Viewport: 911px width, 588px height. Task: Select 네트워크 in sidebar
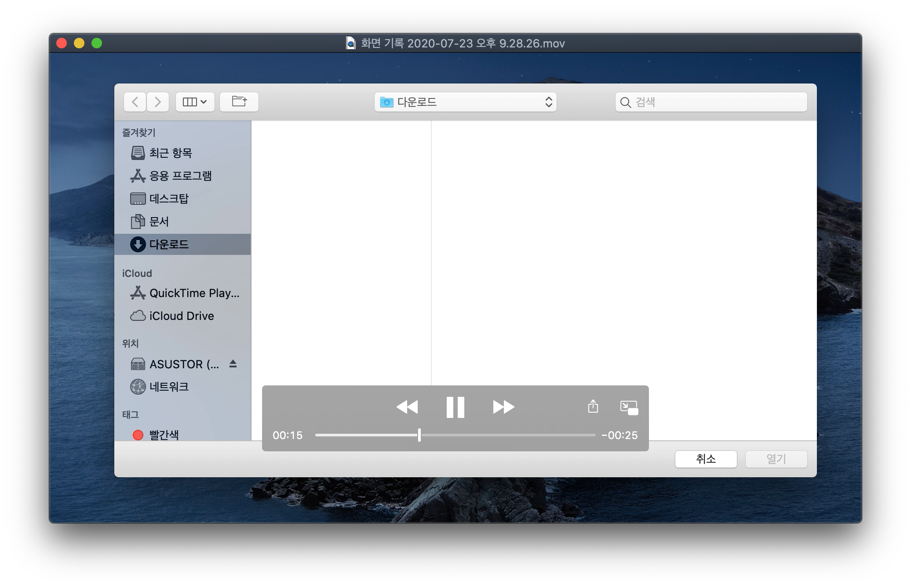(x=169, y=387)
